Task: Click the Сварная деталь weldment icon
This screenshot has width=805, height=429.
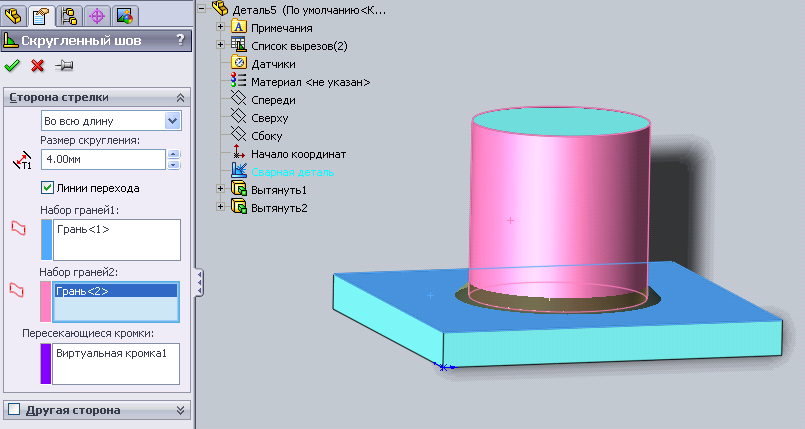Action: point(238,171)
